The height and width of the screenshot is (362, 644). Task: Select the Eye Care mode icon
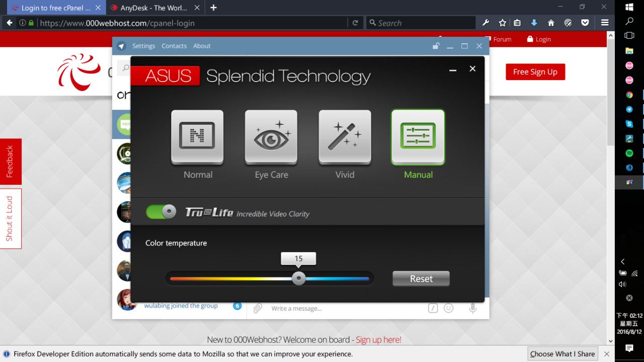tap(271, 137)
